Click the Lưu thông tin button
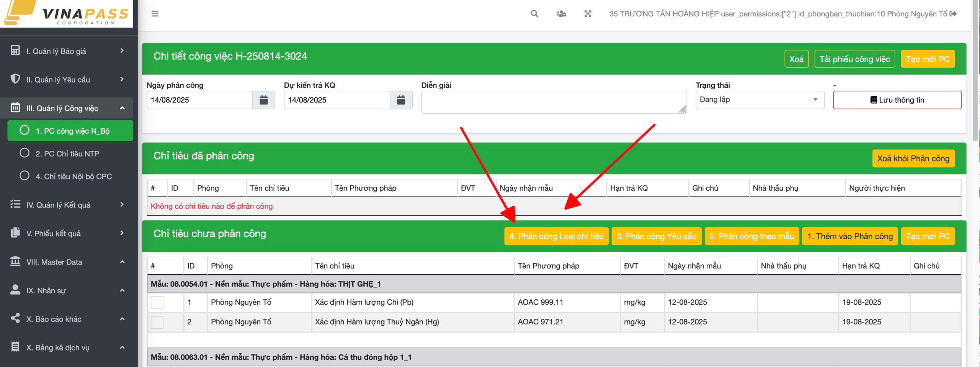This screenshot has height=367, width=980. click(x=897, y=100)
